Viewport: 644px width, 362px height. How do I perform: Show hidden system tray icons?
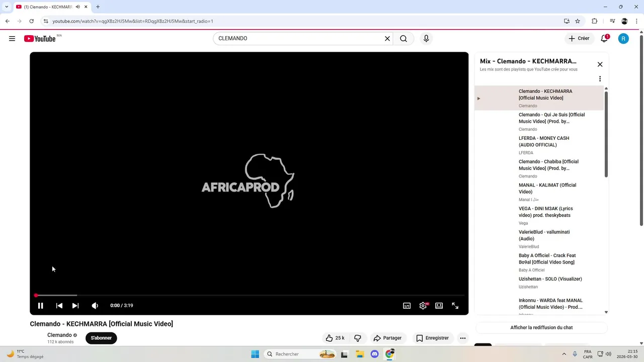(x=564, y=354)
